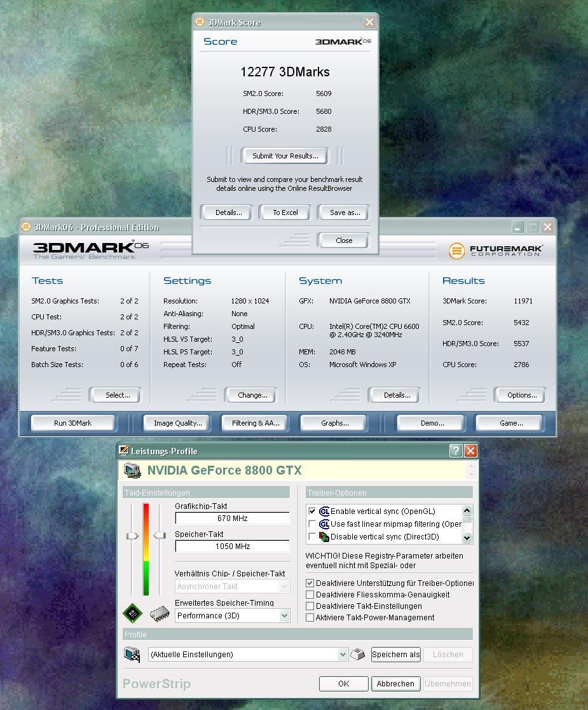Click the Futuremark Corporation logo icon

pyautogui.click(x=456, y=251)
